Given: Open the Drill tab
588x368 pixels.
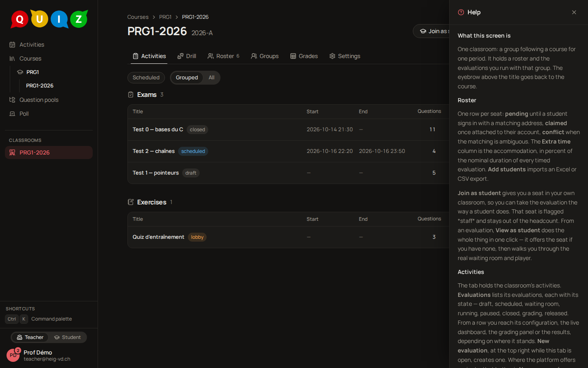Looking at the screenshot, I should pos(187,56).
